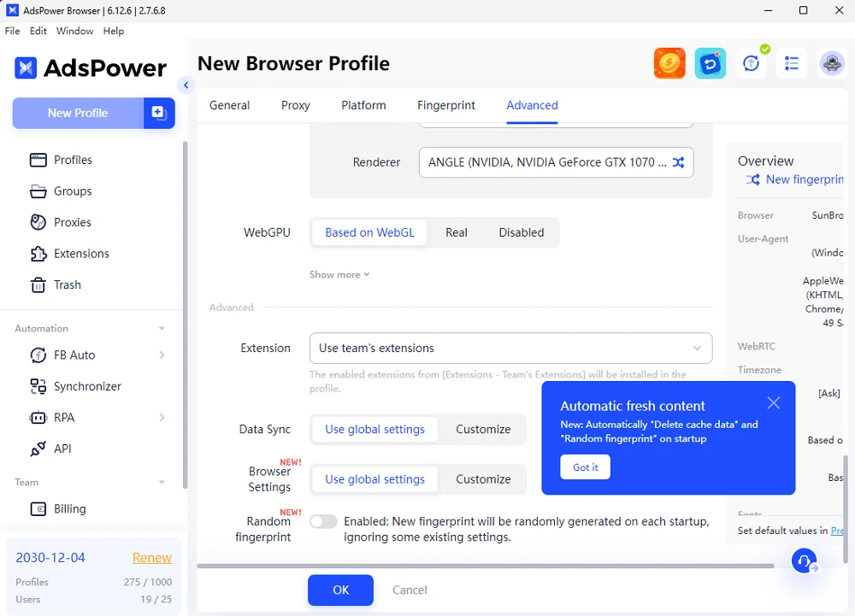The width and height of the screenshot is (855, 616).
Task: Open the Profiles section icon
Action: click(38, 160)
